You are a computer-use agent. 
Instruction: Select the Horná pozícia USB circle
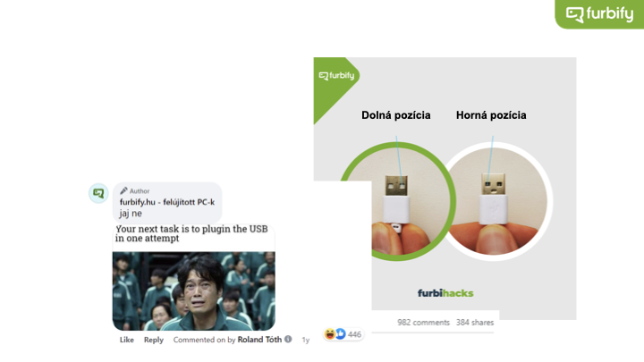[494, 201]
